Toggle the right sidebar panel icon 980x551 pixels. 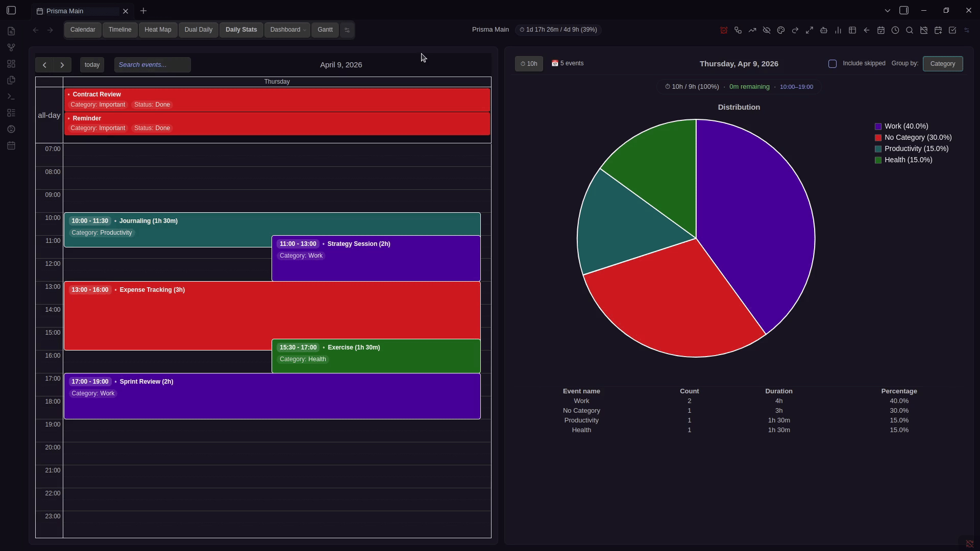point(903,10)
